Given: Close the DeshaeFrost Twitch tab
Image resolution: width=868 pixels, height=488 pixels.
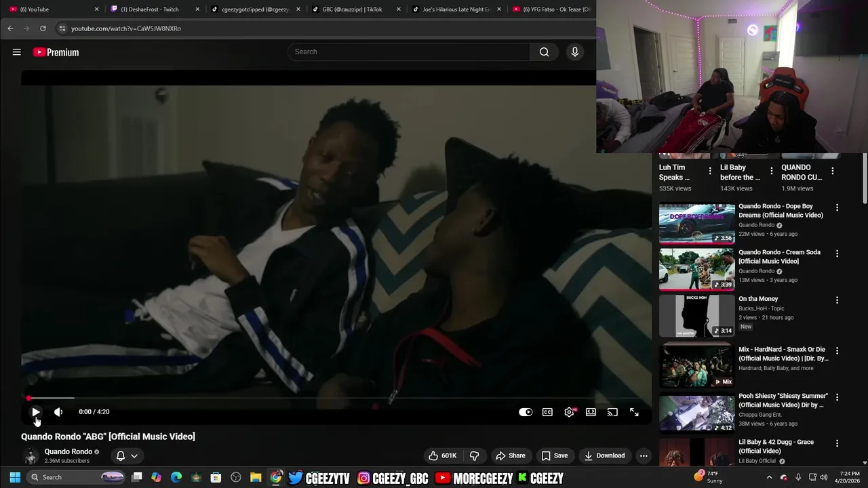Looking at the screenshot, I should pyautogui.click(x=197, y=9).
